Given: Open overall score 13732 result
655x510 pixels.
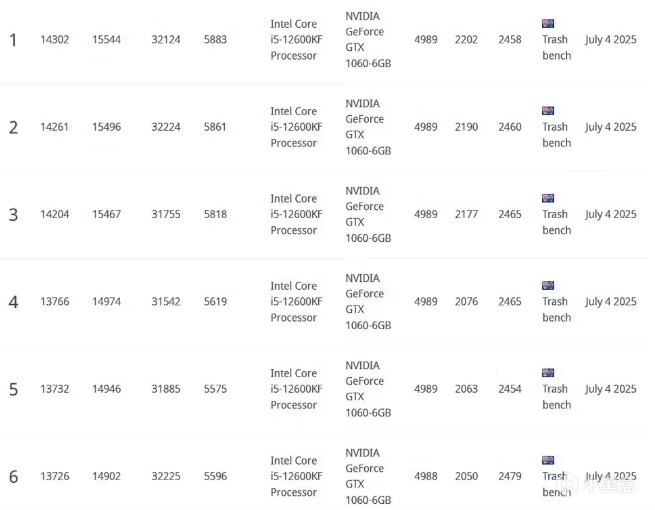Looking at the screenshot, I should (x=55, y=389).
